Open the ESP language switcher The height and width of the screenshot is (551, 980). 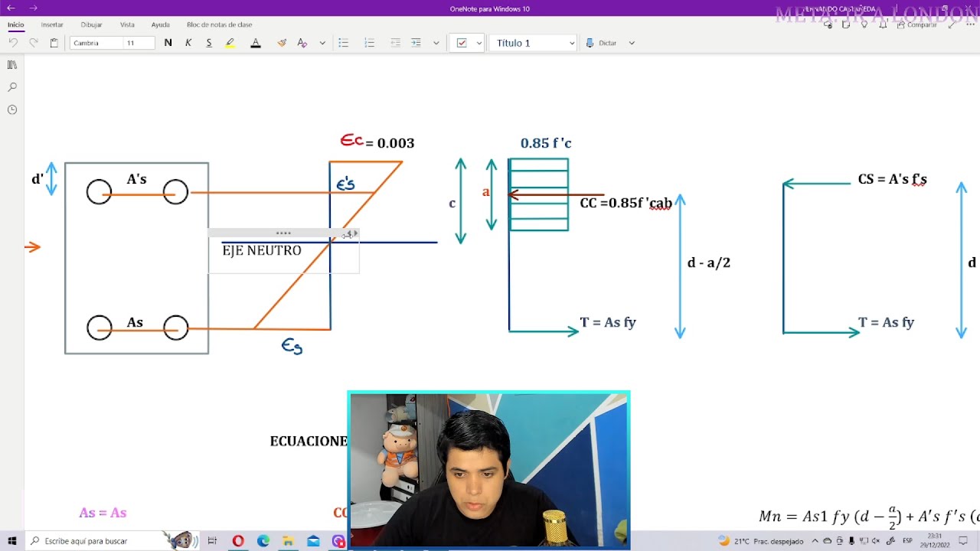907,541
